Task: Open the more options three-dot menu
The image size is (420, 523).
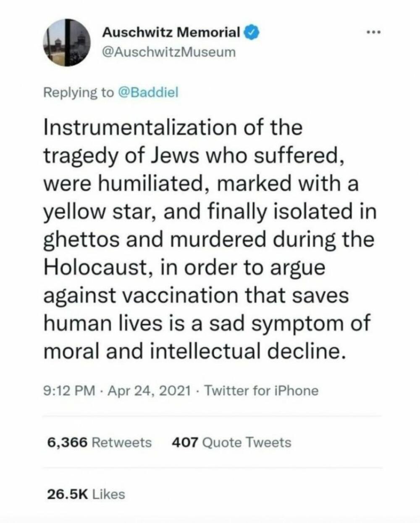Action: [373, 32]
